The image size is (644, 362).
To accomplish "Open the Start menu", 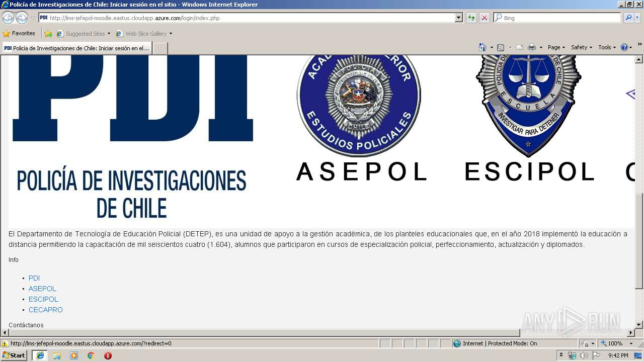I will click(14, 355).
